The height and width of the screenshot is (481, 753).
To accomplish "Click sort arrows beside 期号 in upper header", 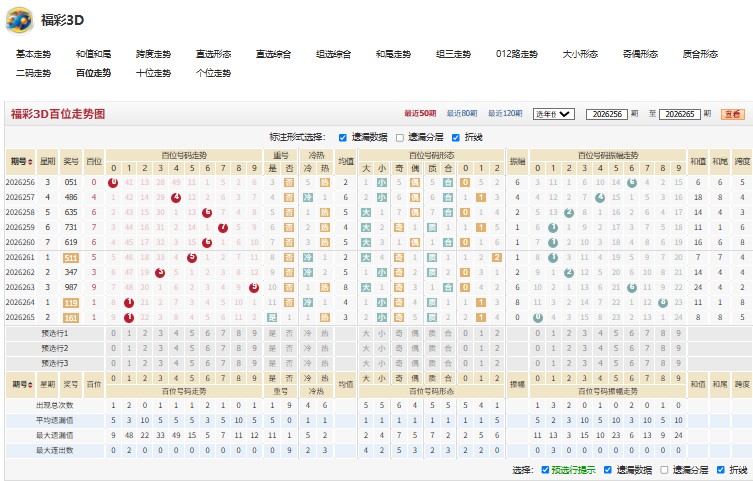I will tap(31, 162).
